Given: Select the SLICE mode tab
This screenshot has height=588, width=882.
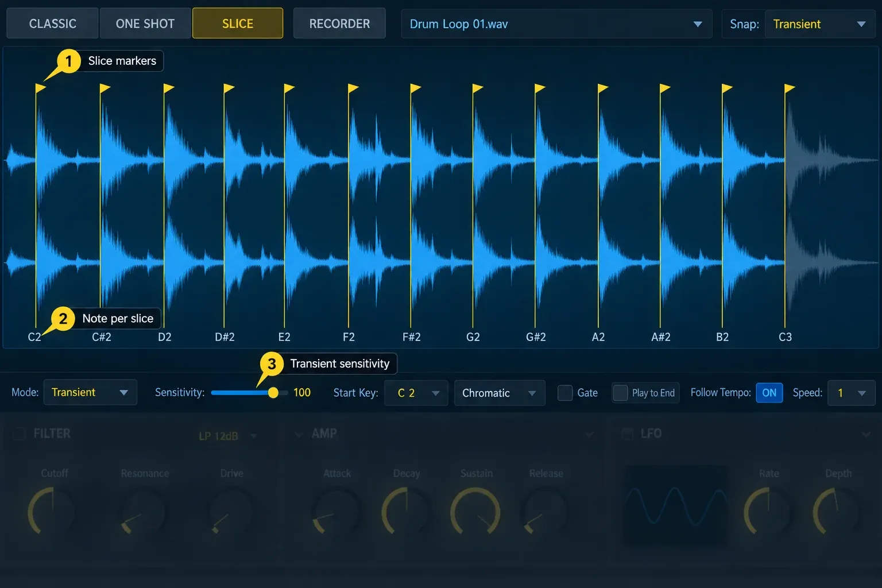Looking at the screenshot, I should 238,24.
